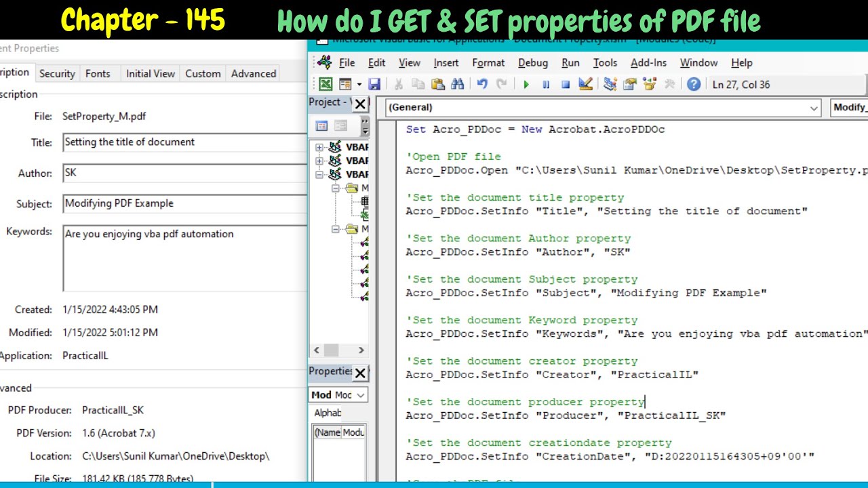
Task: Collapse the upper folder under third VBAProject
Action: click(335, 188)
